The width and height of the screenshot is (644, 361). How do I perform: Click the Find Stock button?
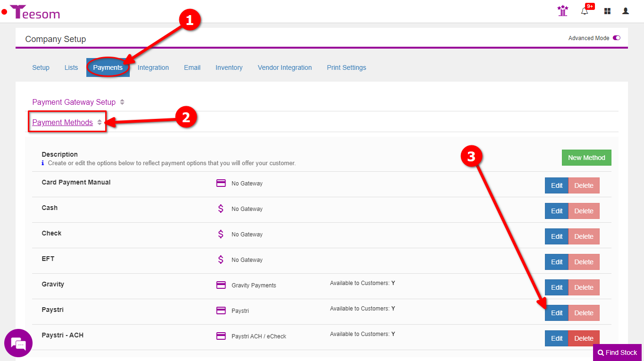pyautogui.click(x=617, y=353)
